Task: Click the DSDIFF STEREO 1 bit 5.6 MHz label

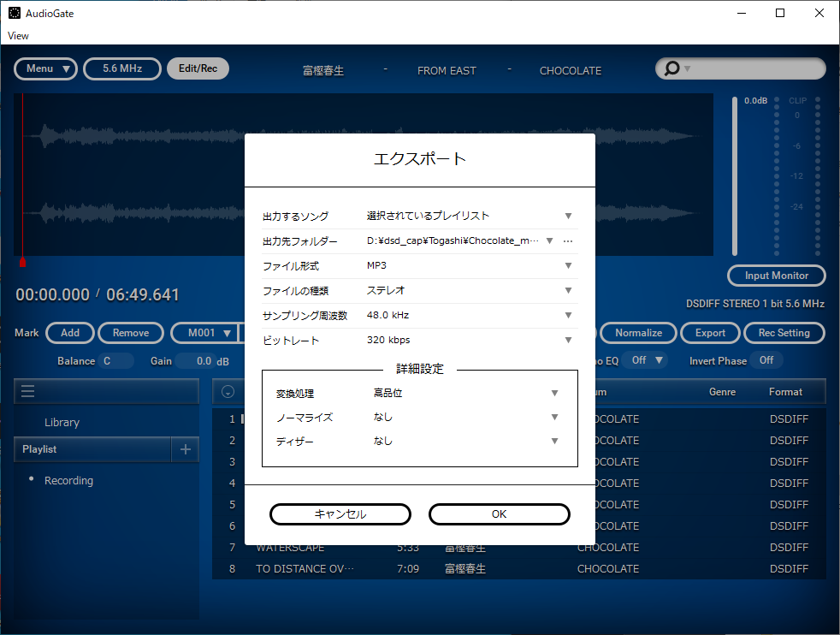Action: coord(755,304)
